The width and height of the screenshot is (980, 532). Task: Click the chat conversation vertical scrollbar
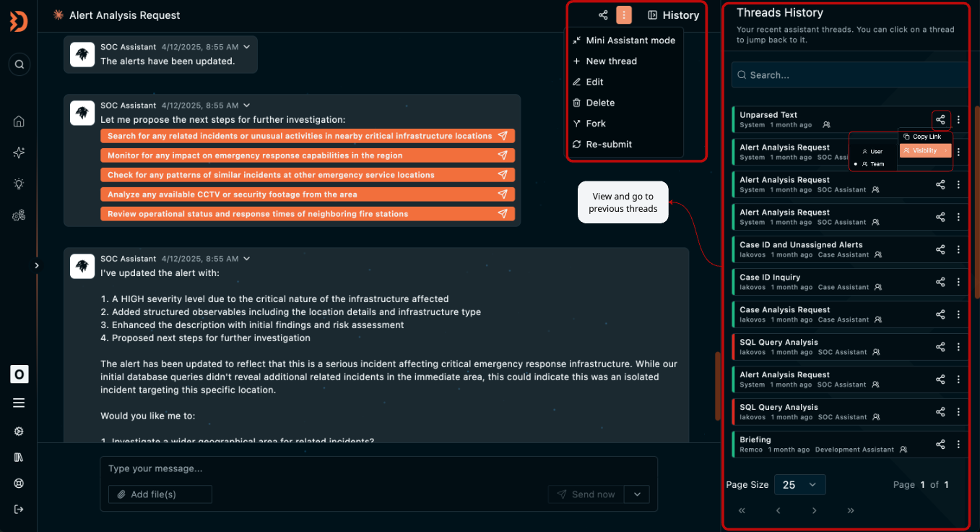pyautogui.click(x=717, y=385)
